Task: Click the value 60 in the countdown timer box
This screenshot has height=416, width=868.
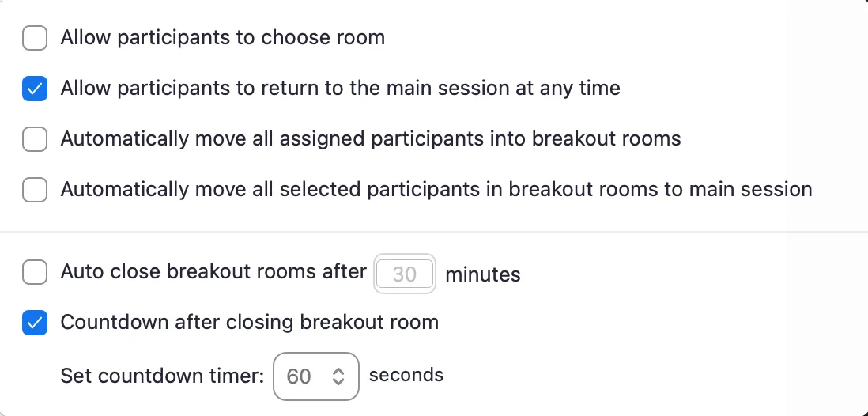Action: click(299, 376)
